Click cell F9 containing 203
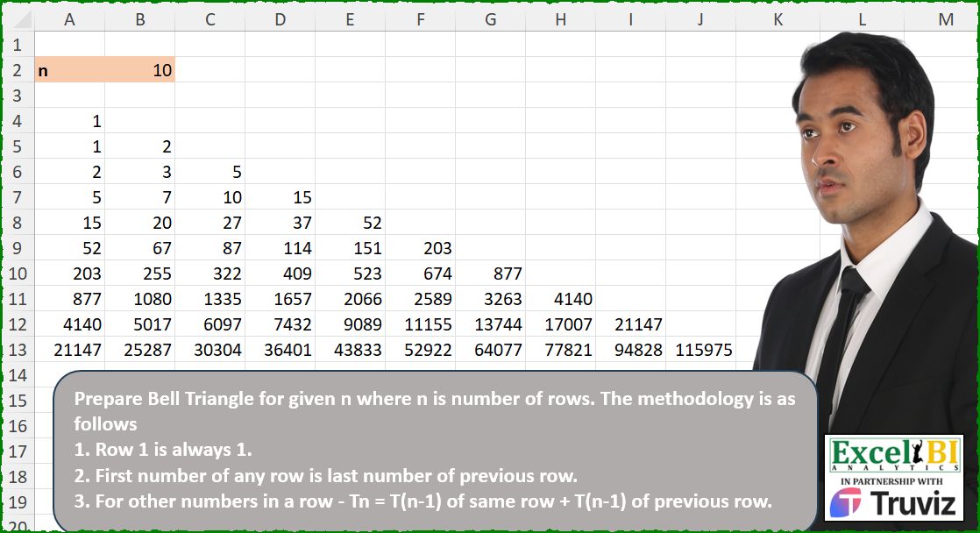Viewport: 980px width, 533px height. pos(420,248)
